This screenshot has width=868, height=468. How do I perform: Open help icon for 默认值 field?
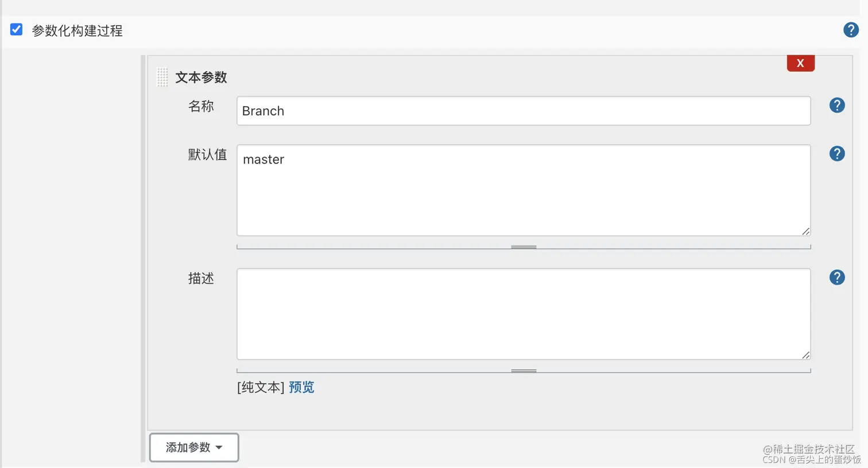[837, 154]
